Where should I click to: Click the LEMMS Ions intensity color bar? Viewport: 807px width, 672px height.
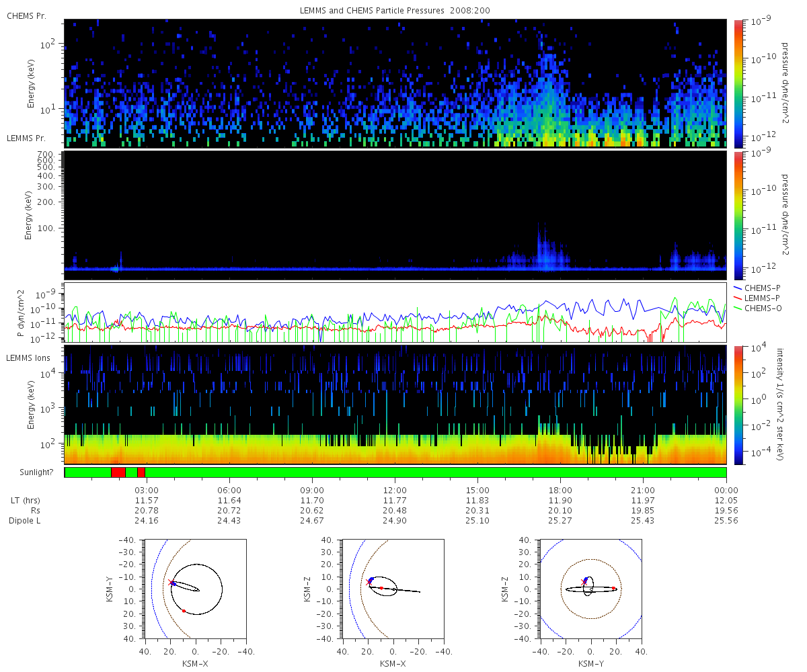[738, 405]
